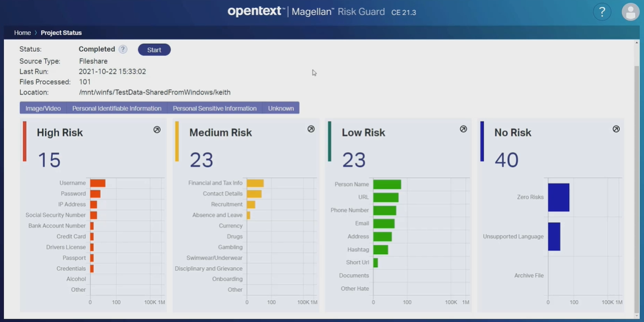Expand the Medium Risk card arrow icon
644x322 pixels.
point(311,129)
